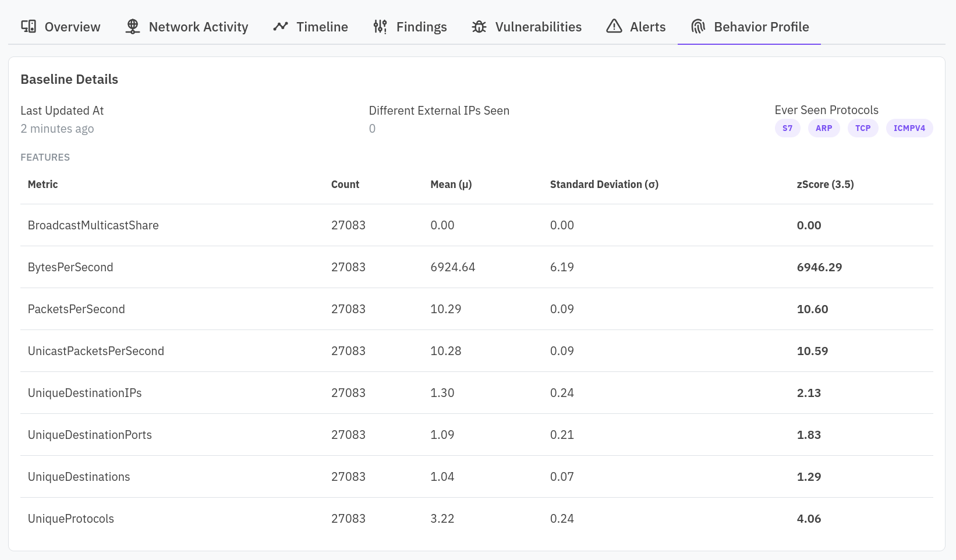
Task: Click the zScore (3.5) column header
Action: pyautogui.click(x=826, y=185)
